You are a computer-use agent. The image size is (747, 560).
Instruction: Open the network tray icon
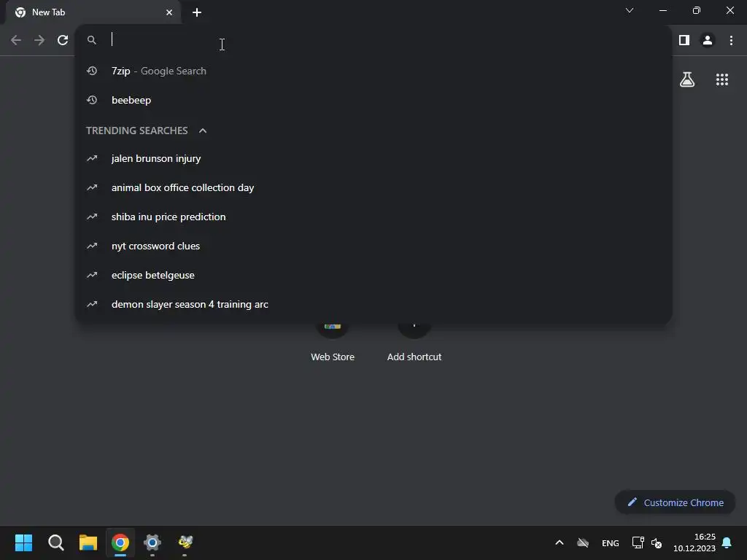(x=638, y=542)
